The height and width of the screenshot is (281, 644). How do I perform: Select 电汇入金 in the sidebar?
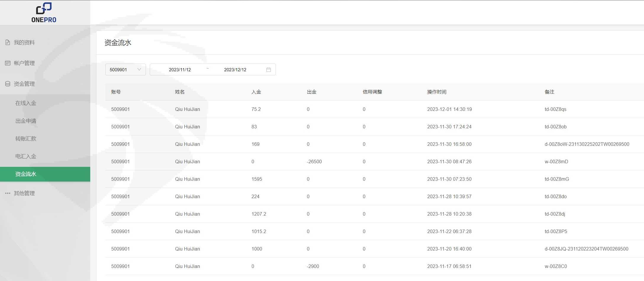26,156
